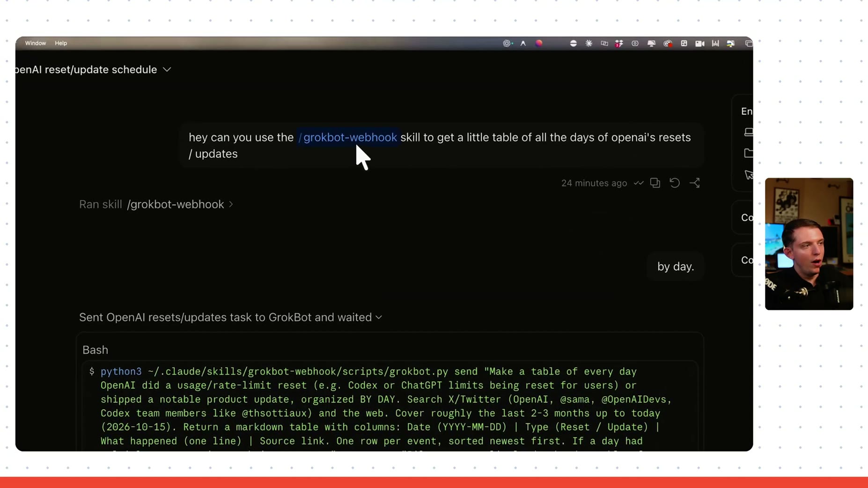Screen dimensions: 868x488
Task: Click the display mirroring menu bar icon
Action: pyautogui.click(x=604, y=43)
